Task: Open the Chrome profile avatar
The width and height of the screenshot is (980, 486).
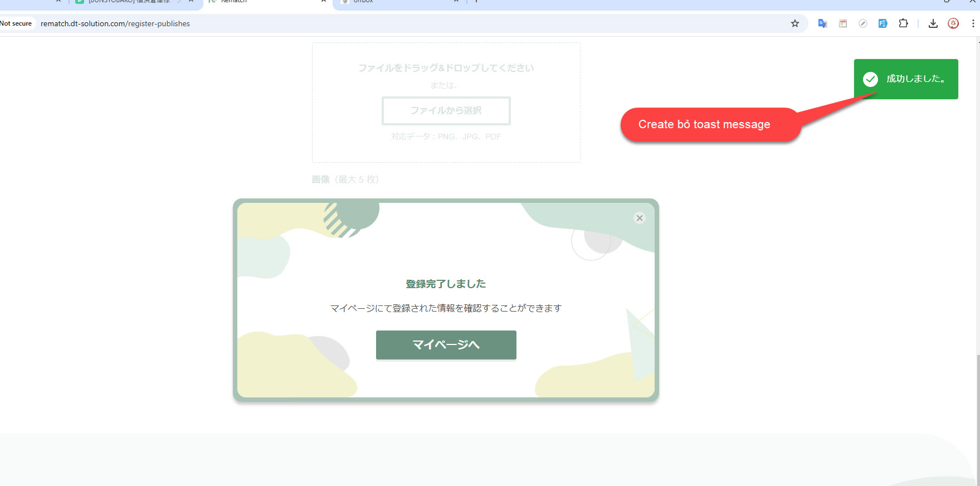Action: click(x=953, y=23)
